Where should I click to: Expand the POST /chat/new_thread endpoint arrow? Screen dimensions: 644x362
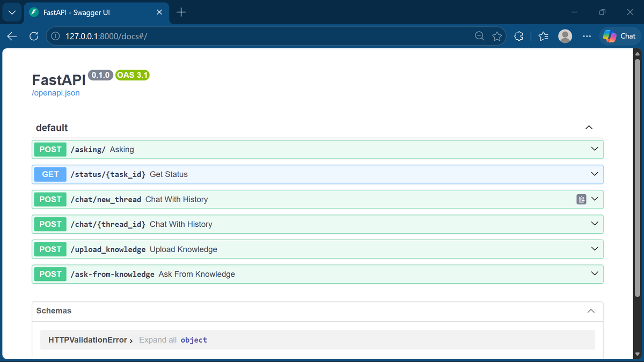[x=594, y=199]
